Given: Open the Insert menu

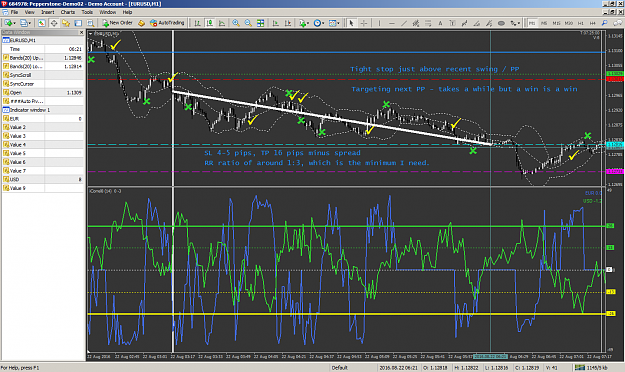Looking at the screenshot, I should pos(47,12).
